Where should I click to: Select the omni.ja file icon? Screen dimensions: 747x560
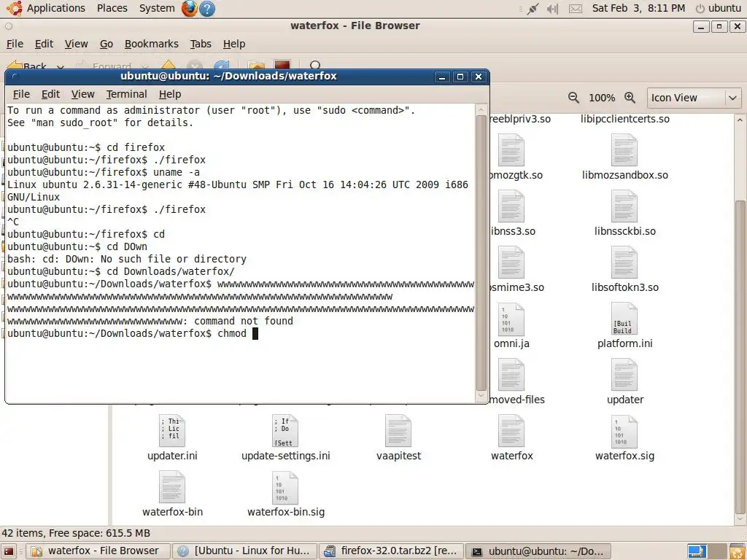[x=511, y=319]
